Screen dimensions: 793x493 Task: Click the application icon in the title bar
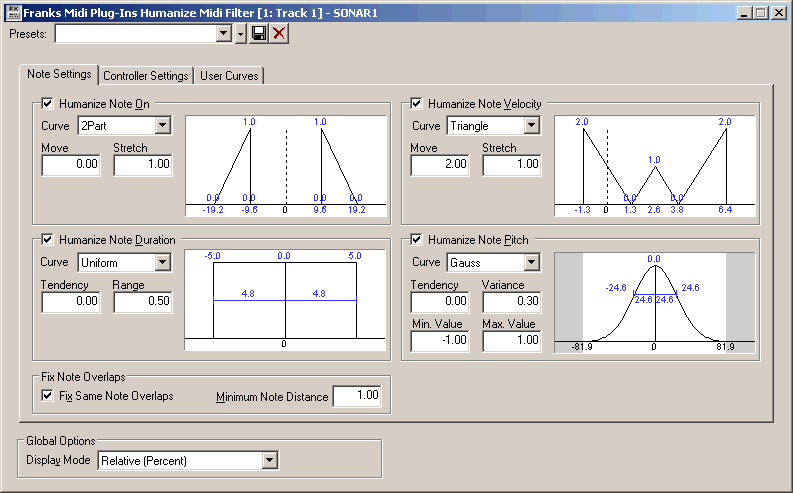click(x=13, y=13)
